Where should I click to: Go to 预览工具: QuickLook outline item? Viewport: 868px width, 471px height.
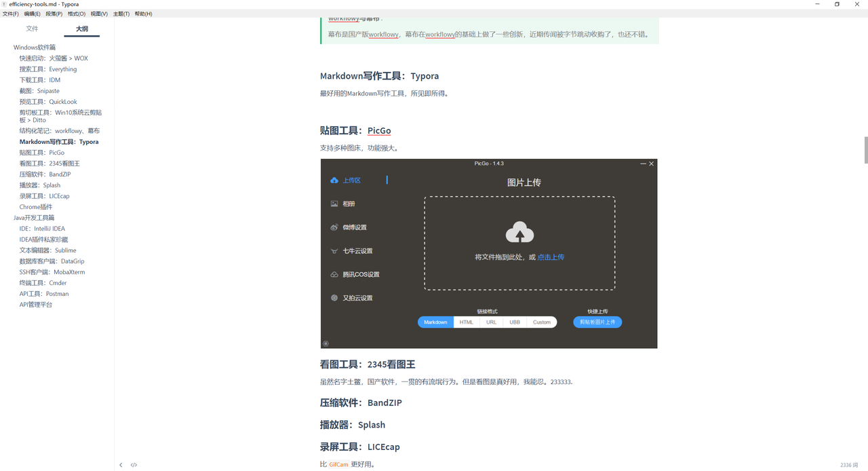48,102
